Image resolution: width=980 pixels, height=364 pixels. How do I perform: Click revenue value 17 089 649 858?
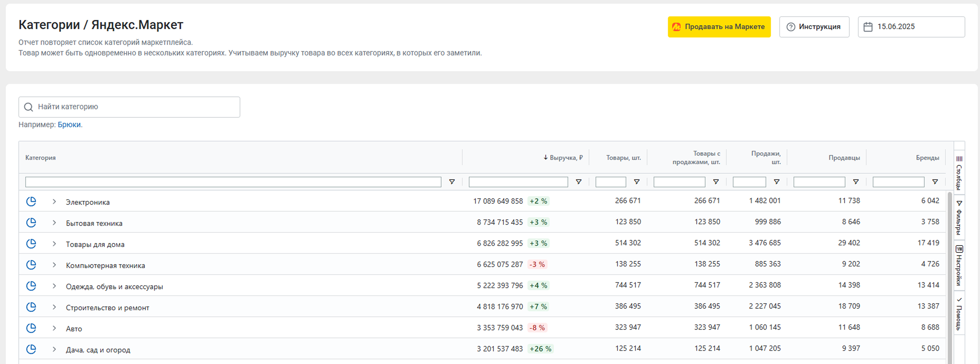[x=498, y=201]
